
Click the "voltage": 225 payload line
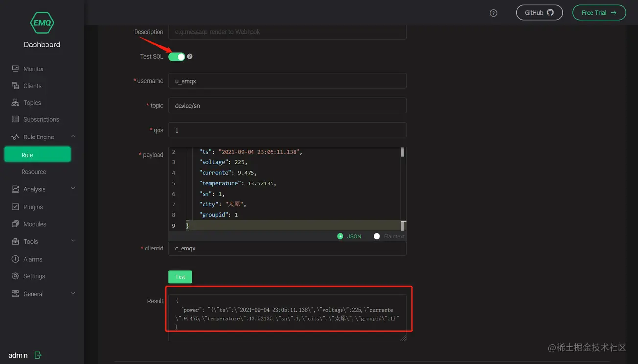223,162
